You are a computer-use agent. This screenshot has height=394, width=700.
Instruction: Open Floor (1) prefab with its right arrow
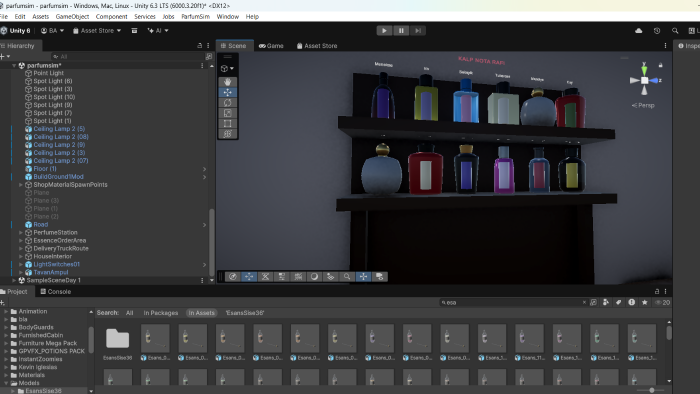point(204,169)
